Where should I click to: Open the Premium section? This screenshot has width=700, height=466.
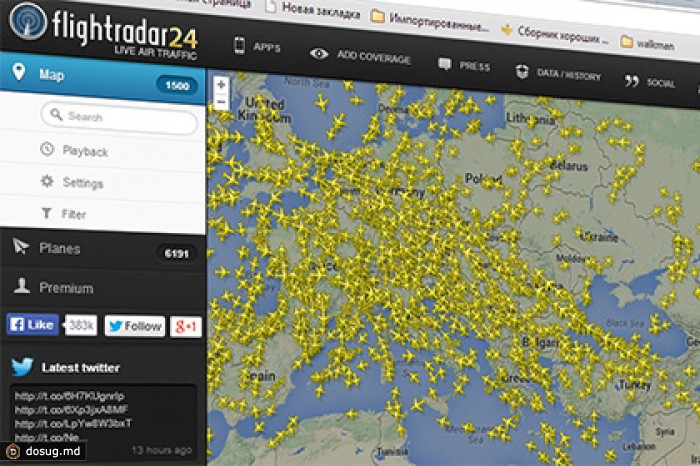point(103,287)
